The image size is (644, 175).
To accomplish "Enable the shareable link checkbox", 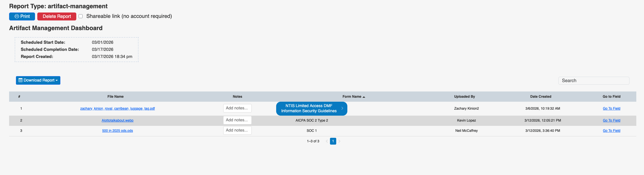I will pyautogui.click(x=81, y=16).
